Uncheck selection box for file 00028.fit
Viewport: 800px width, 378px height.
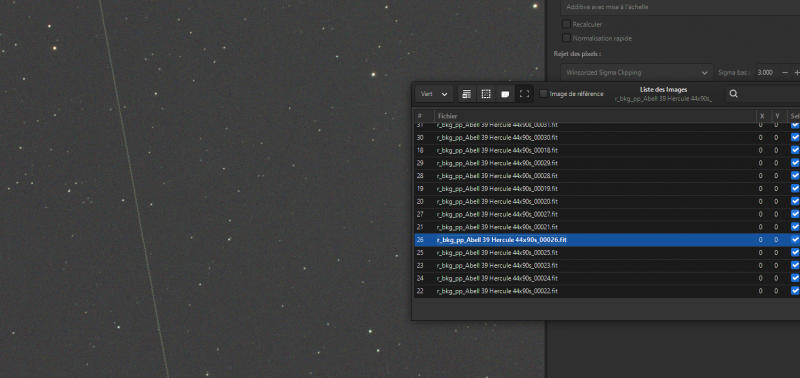795,175
